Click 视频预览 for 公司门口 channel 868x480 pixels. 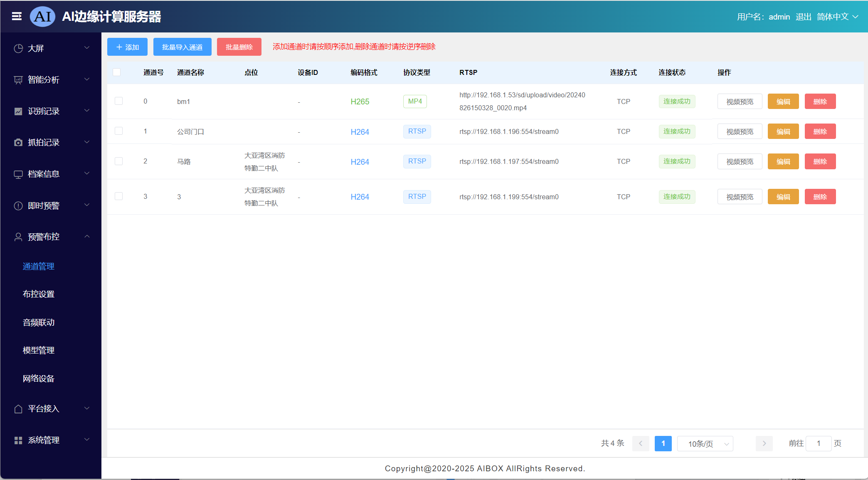pyautogui.click(x=740, y=131)
